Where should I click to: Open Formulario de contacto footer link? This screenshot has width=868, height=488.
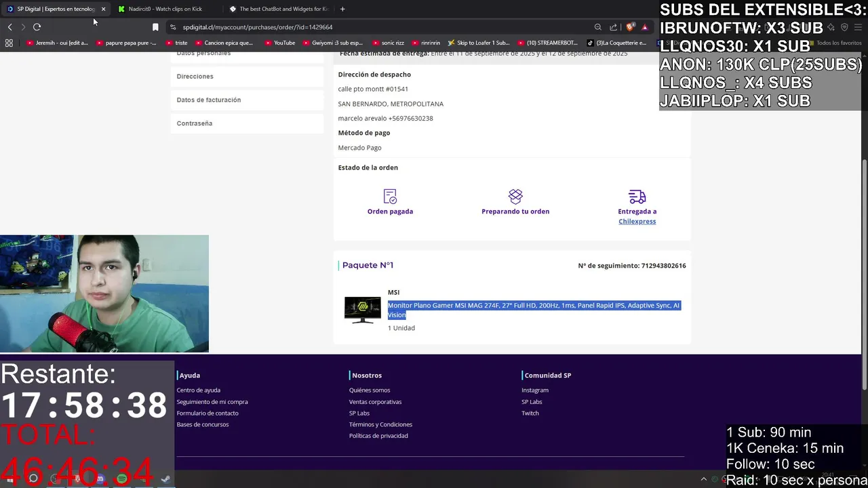tap(207, 413)
